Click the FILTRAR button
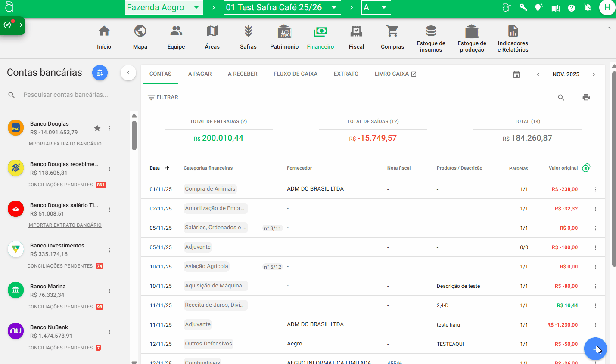The height and width of the screenshot is (364, 616). click(x=163, y=97)
